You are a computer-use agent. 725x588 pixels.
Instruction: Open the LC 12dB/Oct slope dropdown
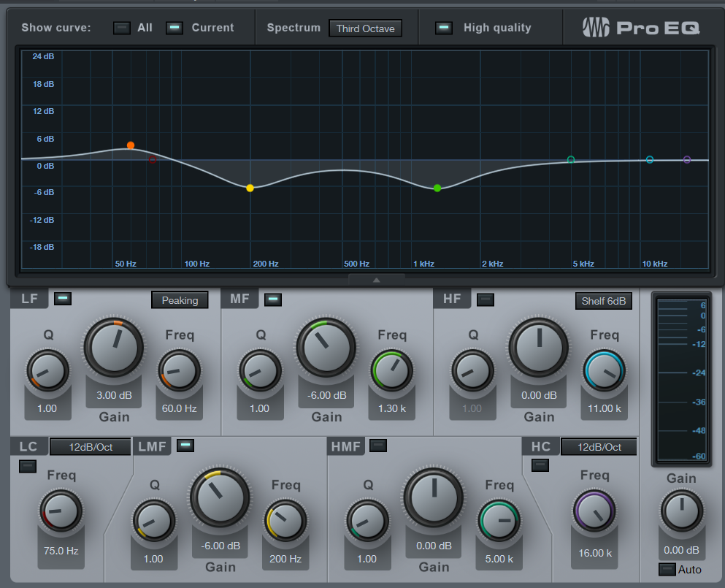91,446
